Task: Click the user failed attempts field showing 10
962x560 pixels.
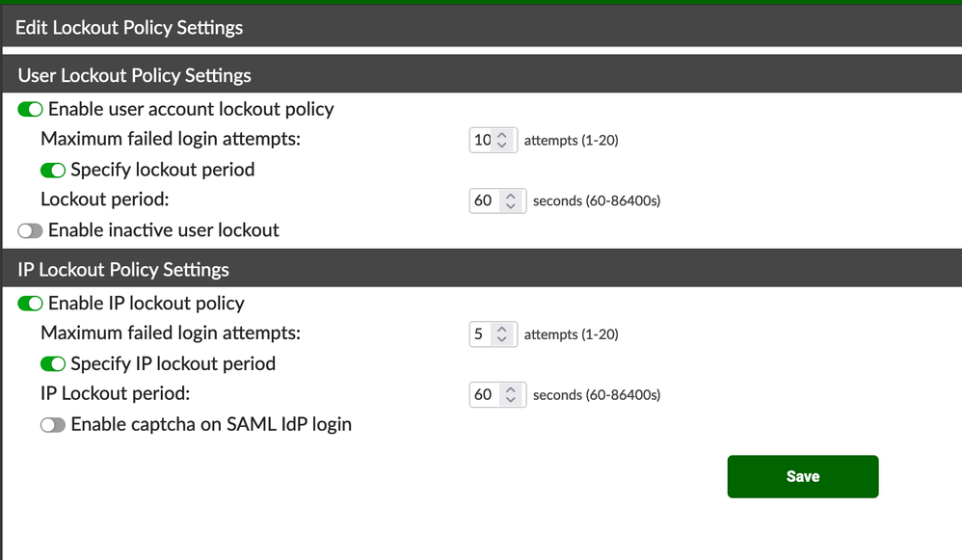Action: (x=482, y=141)
